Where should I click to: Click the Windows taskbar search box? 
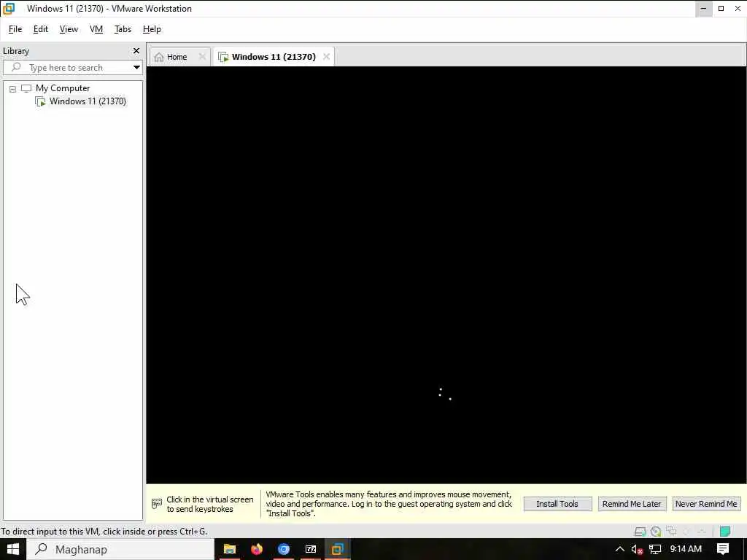pyautogui.click(x=120, y=549)
